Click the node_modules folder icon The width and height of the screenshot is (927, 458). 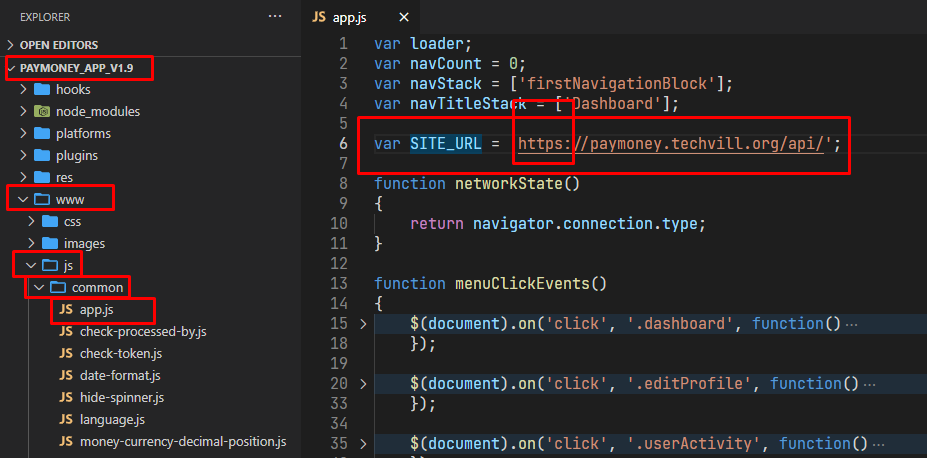(42, 111)
